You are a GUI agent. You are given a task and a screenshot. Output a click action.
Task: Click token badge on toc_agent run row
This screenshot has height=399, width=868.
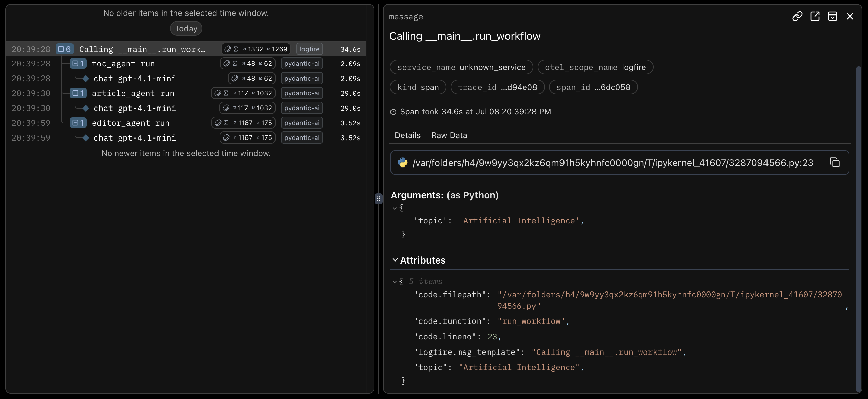click(x=248, y=64)
